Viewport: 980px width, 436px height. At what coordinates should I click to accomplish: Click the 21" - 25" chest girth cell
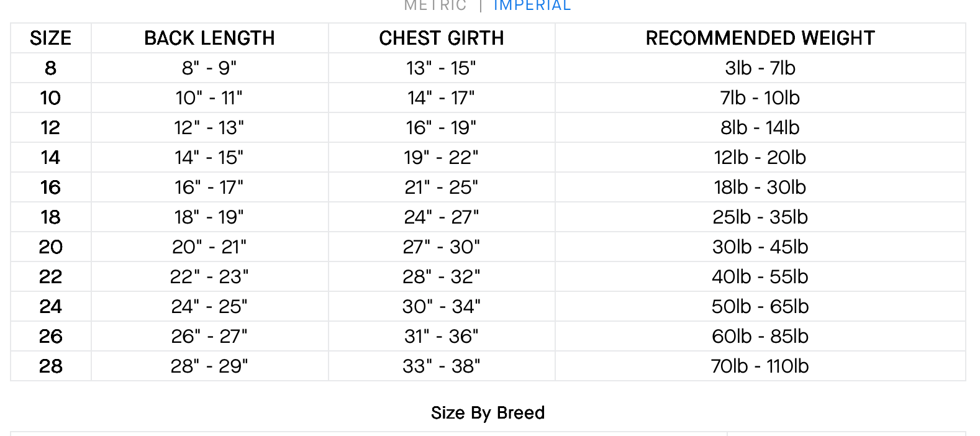(x=440, y=187)
